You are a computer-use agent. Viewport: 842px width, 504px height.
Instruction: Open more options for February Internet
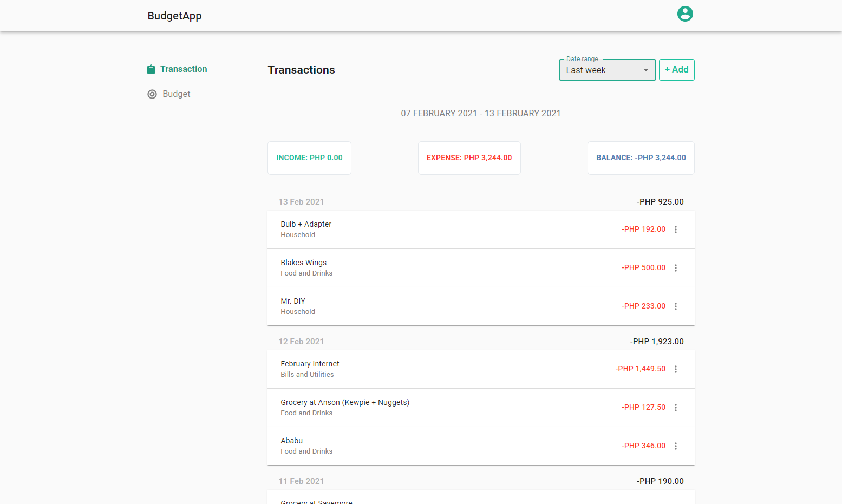[675, 369]
